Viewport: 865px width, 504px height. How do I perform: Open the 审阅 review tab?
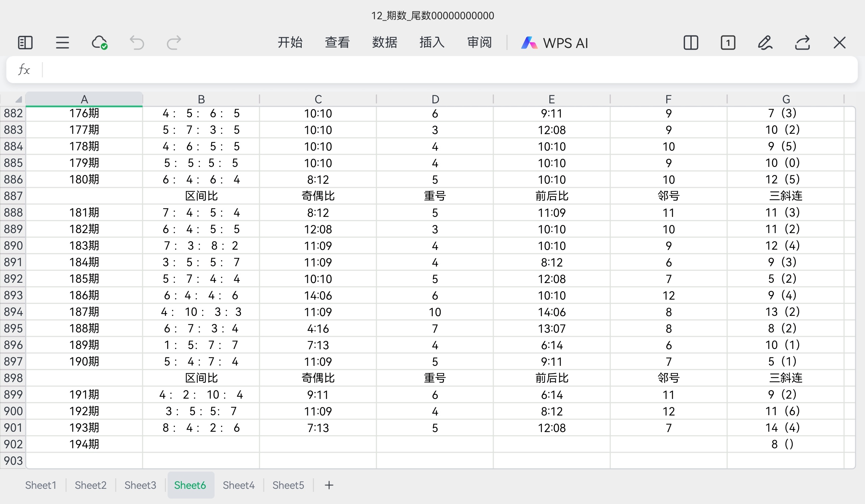pos(479,43)
